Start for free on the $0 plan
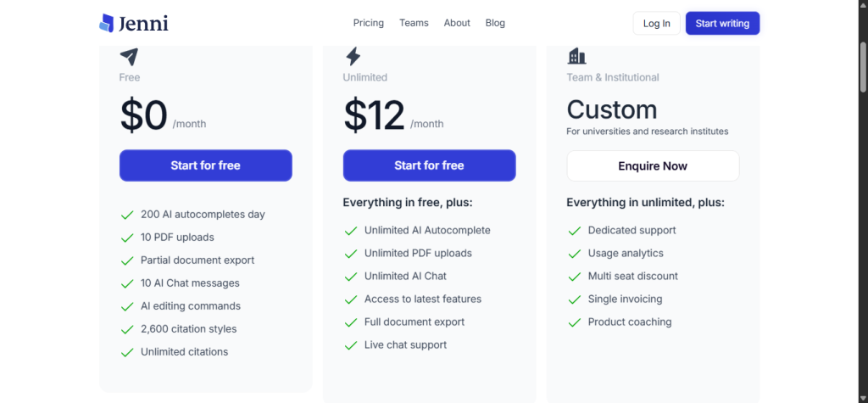This screenshot has width=868, height=403. [x=205, y=165]
